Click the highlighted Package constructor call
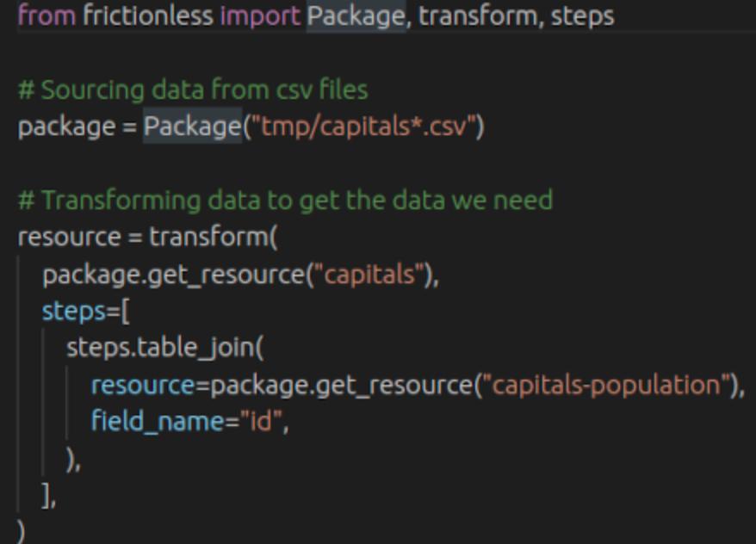This screenshot has height=544, width=756. [x=192, y=127]
